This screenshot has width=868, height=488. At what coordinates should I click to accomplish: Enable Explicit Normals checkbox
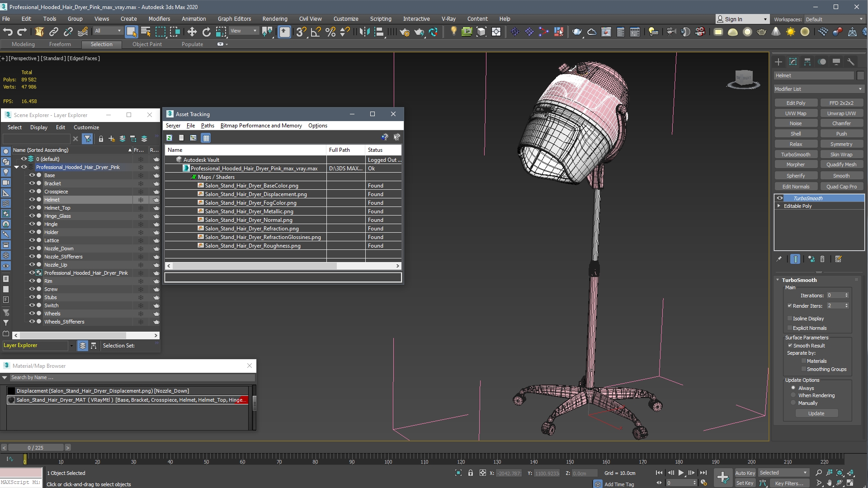[x=790, y=328]
